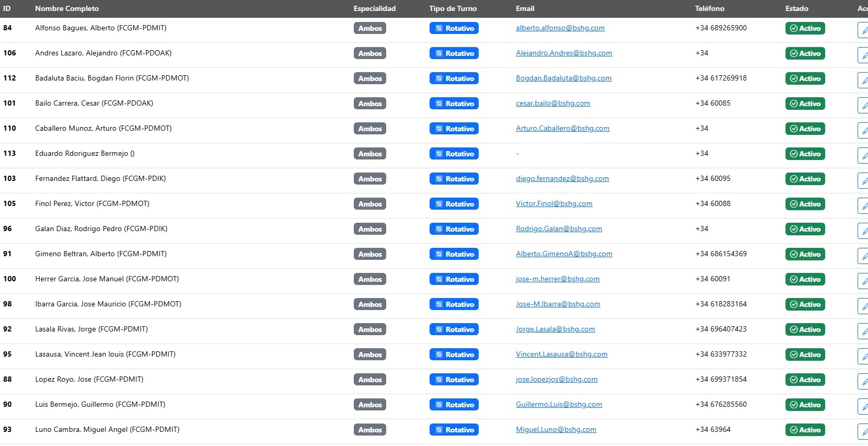Select name Alfonso Bagues, Alberto (FCGM-PDMIT)

pyautogui.click(x=101, y=28)
